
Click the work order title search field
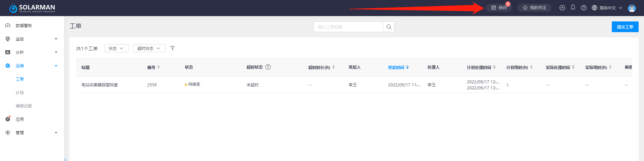click(348, 27)
